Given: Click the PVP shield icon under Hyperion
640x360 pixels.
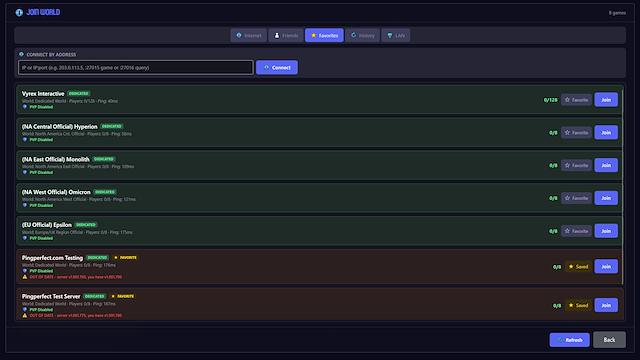Looking at the screenshot, I should (x=25, y=140).
